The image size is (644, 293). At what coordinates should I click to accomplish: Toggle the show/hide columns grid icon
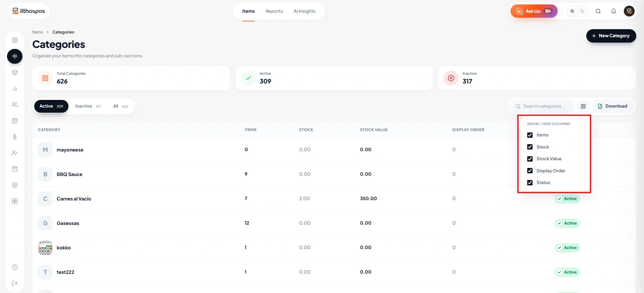point(583,106)
